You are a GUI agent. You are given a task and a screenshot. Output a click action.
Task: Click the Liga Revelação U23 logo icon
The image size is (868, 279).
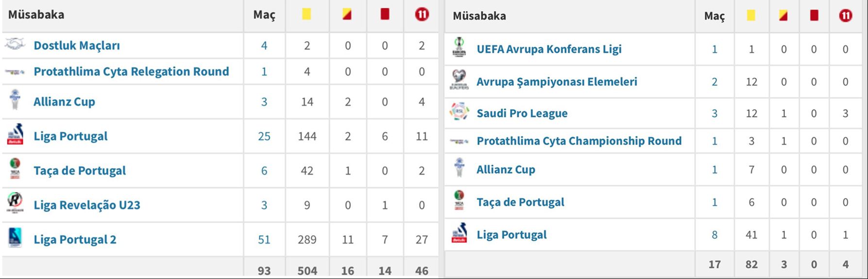pos(15,203)
